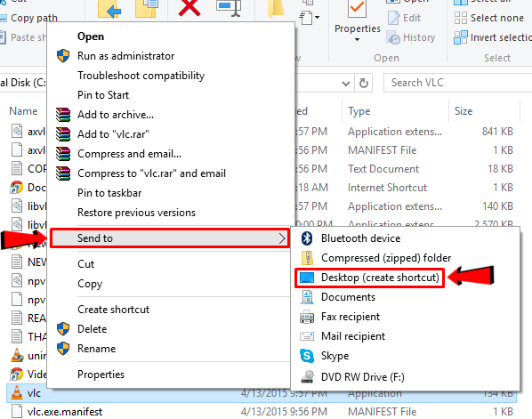Click Open in context menu
532x419 pixels.
91,36
